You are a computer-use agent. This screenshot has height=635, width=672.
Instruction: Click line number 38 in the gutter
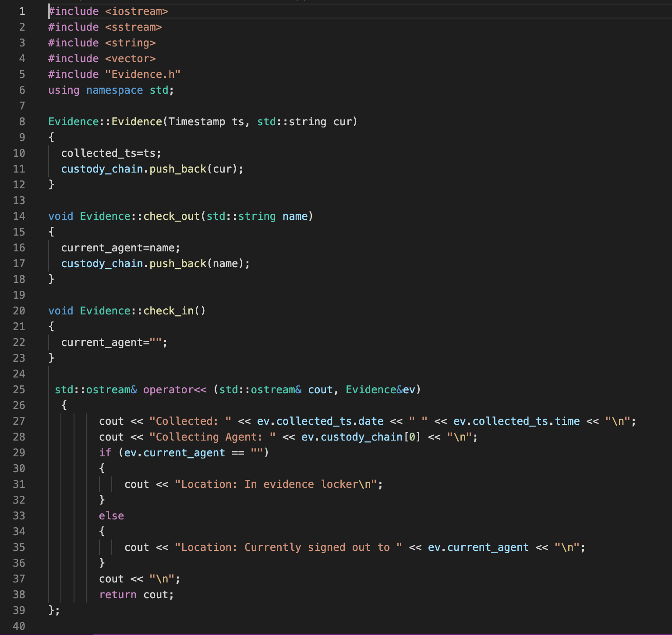point(19,595)
